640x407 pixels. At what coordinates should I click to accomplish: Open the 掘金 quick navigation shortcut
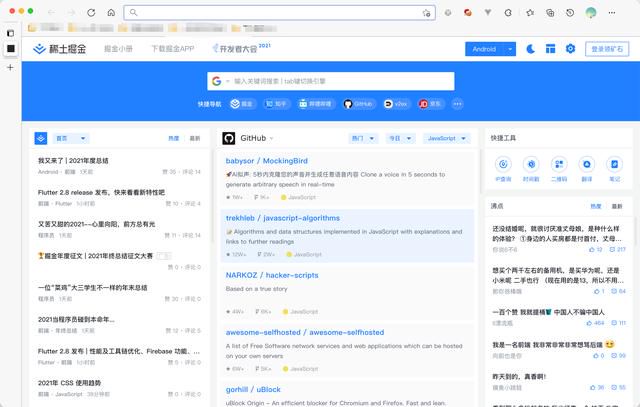242,104
